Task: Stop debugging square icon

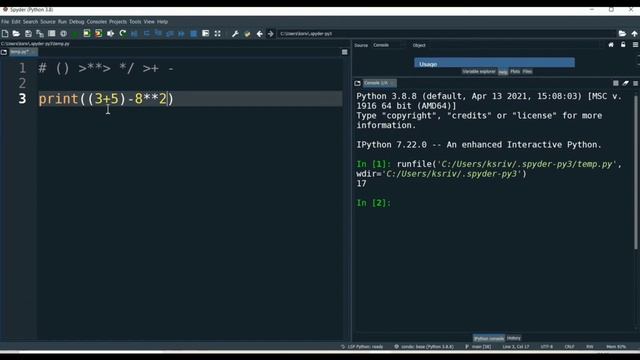Action: tap(193, 34)
